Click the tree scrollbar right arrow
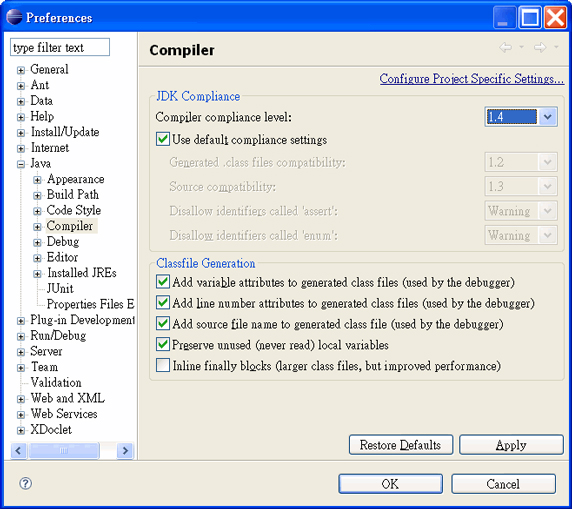Image resolution: width=572 pixels, height=509 pixels. 125,451
